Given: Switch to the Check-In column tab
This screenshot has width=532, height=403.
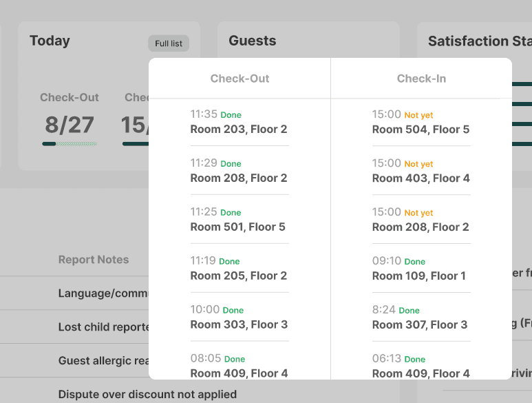Looking at the screenshot, I should click(x=421, y=79).
